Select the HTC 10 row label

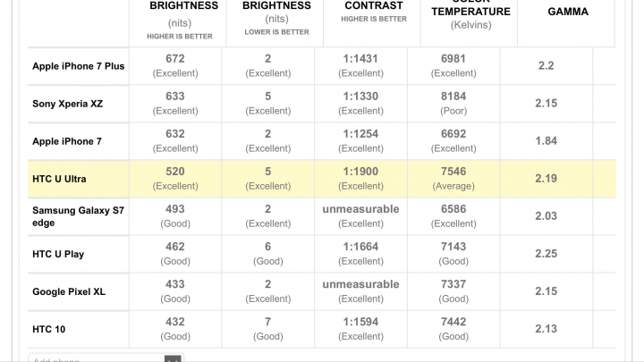(x=48, y=329)
